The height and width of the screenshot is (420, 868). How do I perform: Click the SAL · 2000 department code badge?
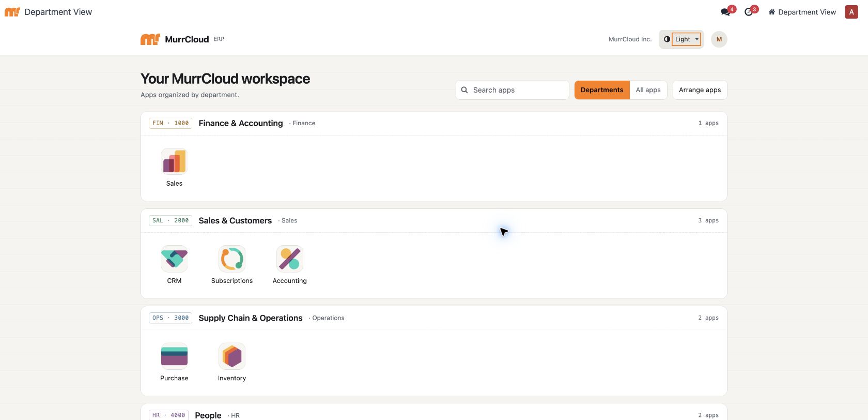pos(171,220)
